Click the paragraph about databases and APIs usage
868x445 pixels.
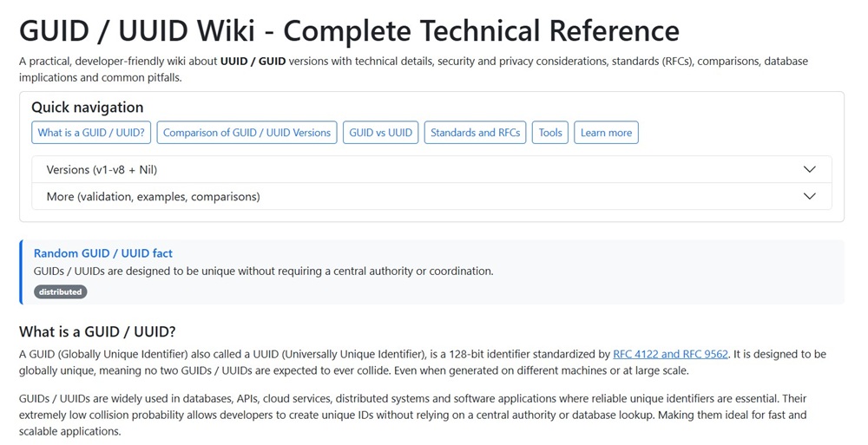(x=412, y=415)
